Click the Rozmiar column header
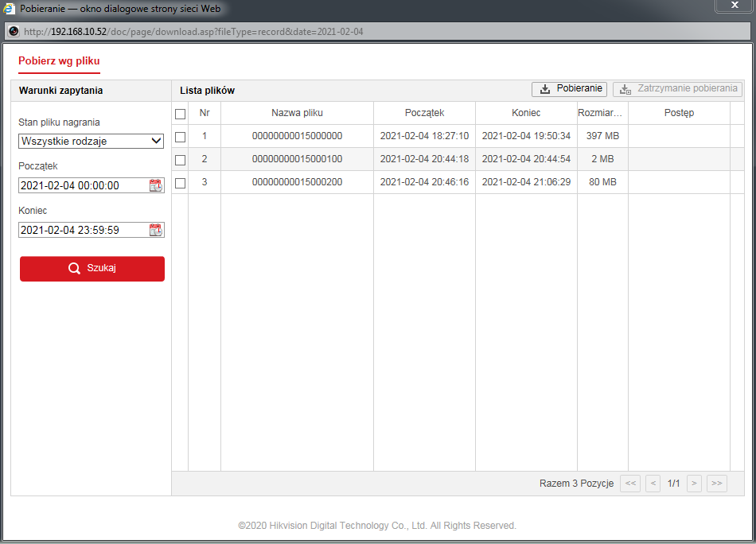This screenshot has width=756, height=544. [602, 113]
